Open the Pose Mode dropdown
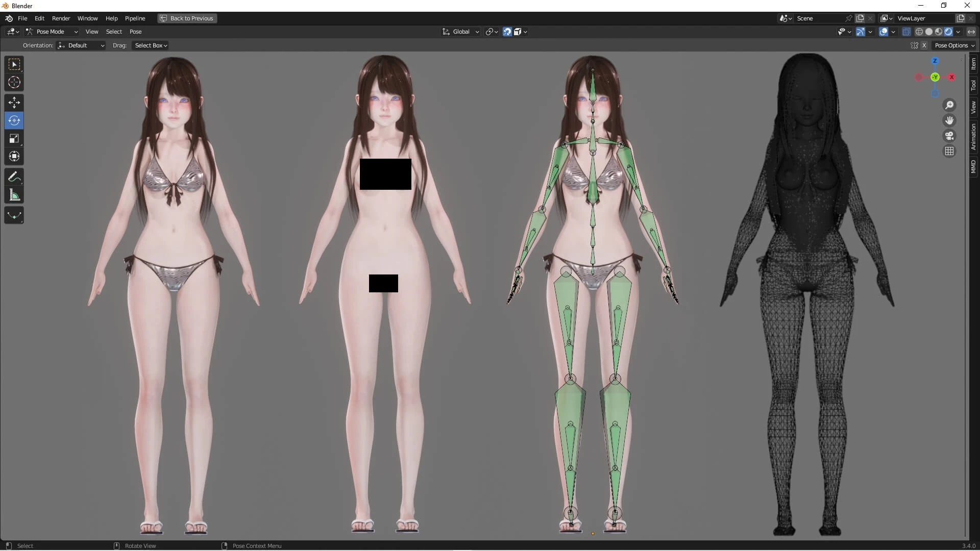980x551 pixels. (52, 32)
